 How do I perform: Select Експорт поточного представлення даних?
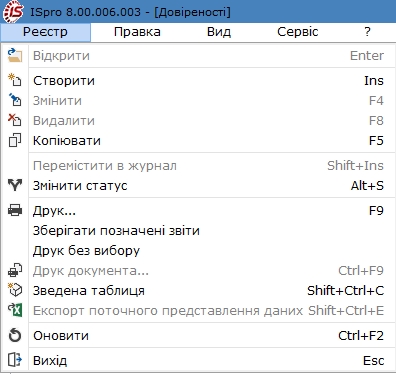coord(207,310)
